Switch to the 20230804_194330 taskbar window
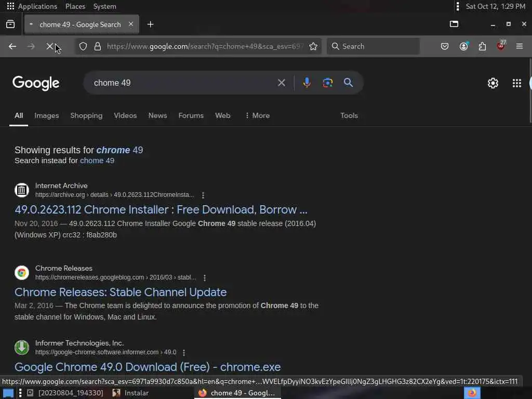532x399 pixels. 65,393
